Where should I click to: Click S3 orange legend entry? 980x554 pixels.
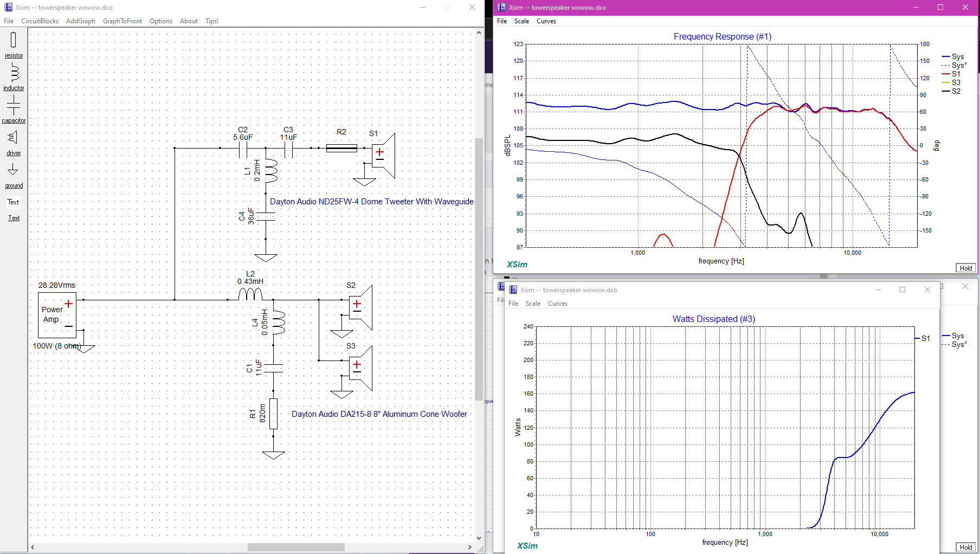pyautogui.click(x=951, y=82)
